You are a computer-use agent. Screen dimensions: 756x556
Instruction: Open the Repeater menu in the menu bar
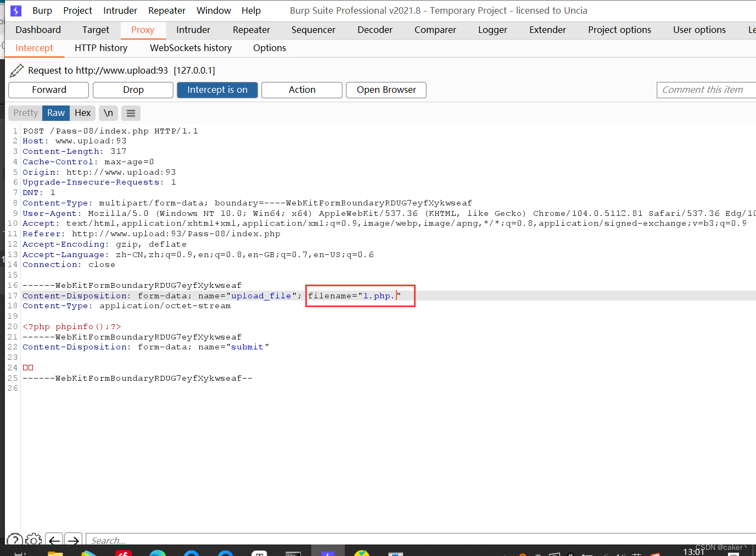coord(167,10)
